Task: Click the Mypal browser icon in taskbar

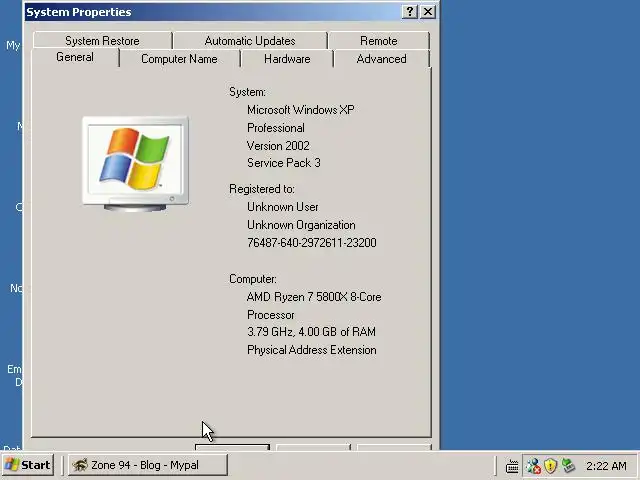Action: click(80, 465)
